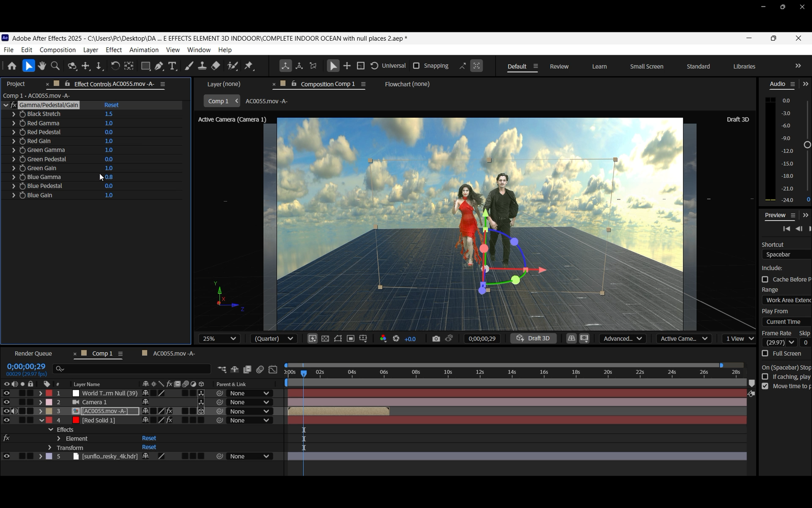Select the Hand tool in toolbar
Screen dimensions: 812x508
[42, 66]
